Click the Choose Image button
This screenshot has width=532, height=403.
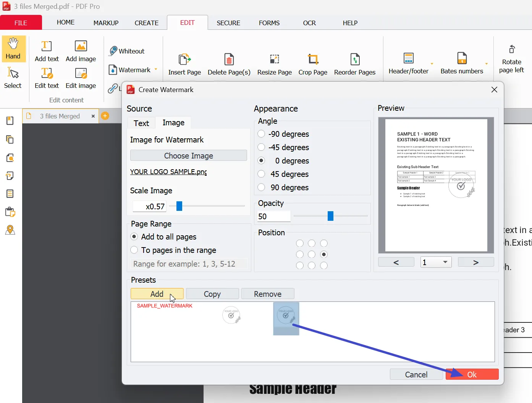(189, 155)
